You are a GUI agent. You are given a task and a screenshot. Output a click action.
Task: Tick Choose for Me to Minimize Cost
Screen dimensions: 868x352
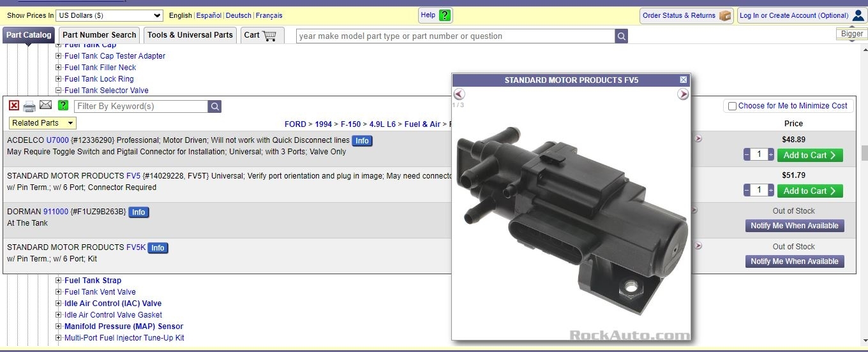click(x=732, y=106)
